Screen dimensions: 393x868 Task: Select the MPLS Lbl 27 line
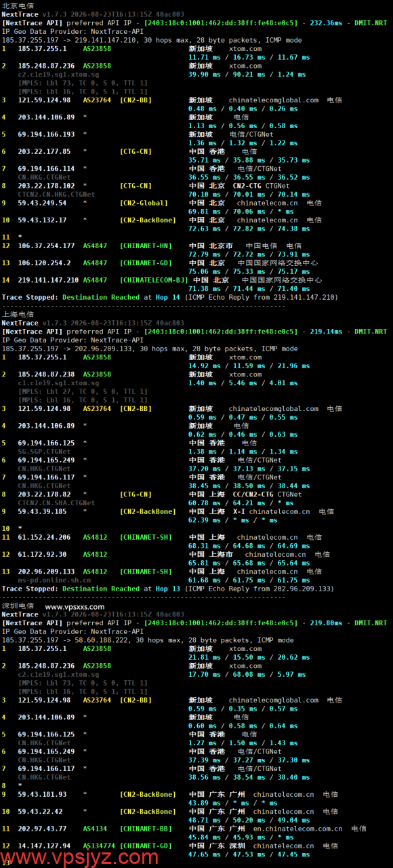pos(83,391)
